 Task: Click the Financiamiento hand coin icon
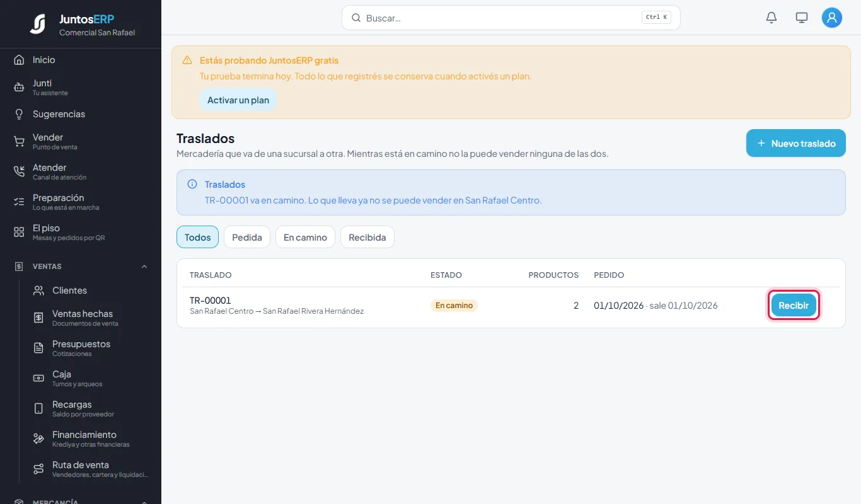click(x=38, y=439)
